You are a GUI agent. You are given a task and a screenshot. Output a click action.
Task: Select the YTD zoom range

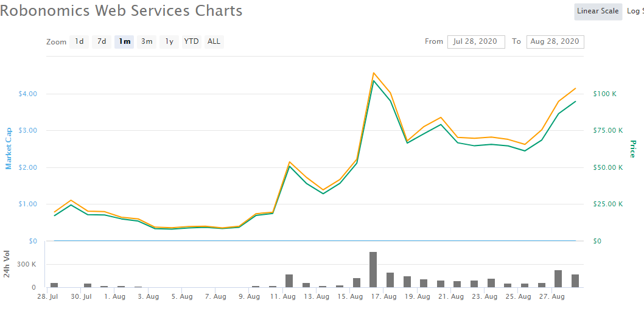(191, 41)
